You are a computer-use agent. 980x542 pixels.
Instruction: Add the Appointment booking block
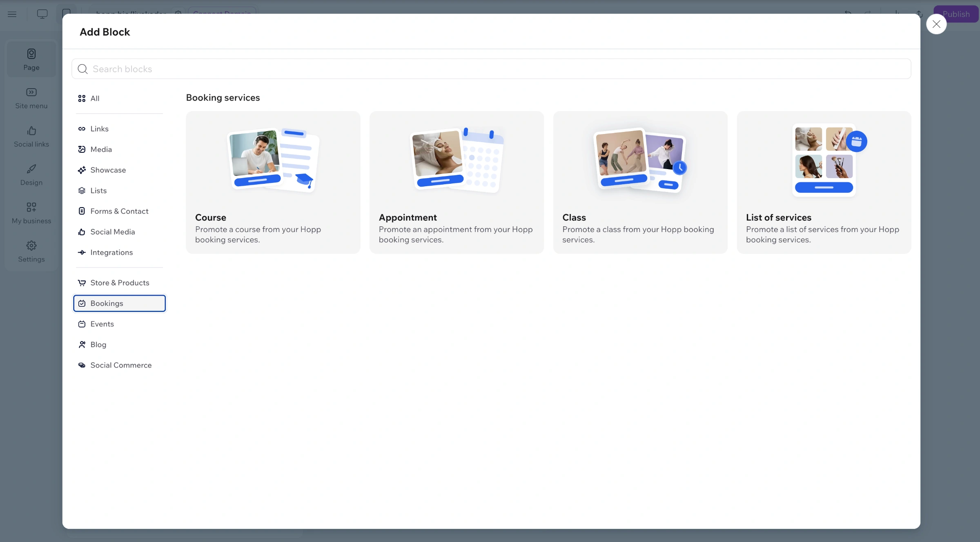pos(457,182)
